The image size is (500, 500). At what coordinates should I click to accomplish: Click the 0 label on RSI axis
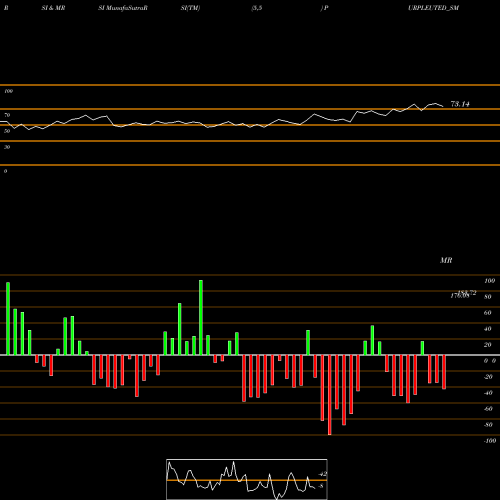coord(5,171)
